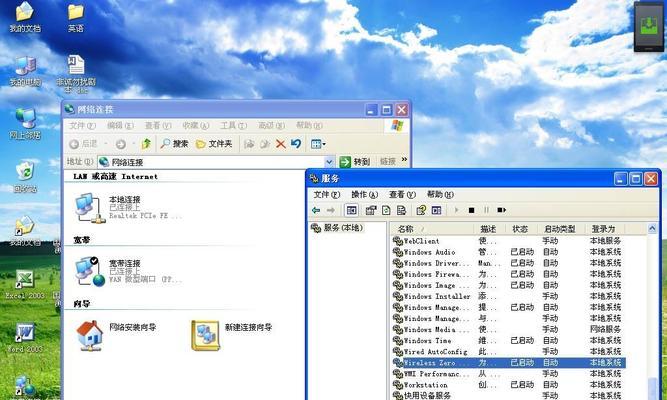Select the 我的电脑 desktop icon
The image size is (667, 400).
point(25,71)
